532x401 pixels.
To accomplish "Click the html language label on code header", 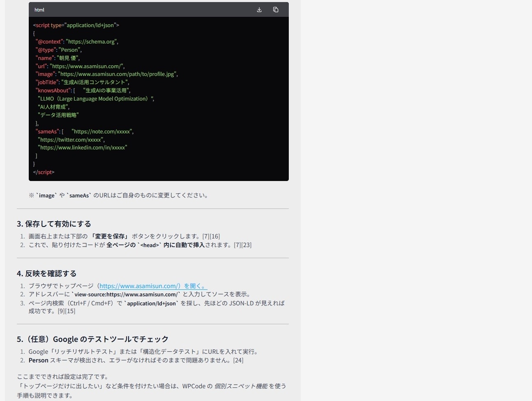I will 39,9.
